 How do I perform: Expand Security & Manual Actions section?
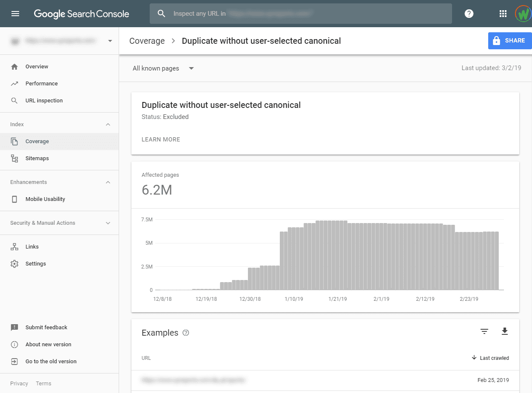108,223
